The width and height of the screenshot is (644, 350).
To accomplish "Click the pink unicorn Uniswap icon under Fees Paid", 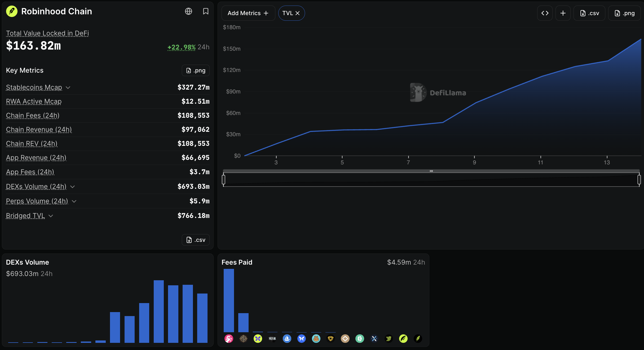I will coord(229,339).
